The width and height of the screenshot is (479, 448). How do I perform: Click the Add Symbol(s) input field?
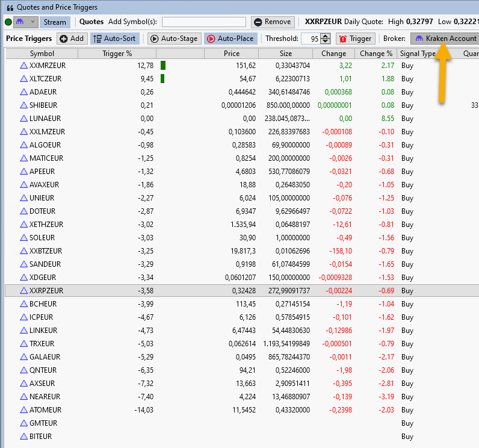click(203, 22)
